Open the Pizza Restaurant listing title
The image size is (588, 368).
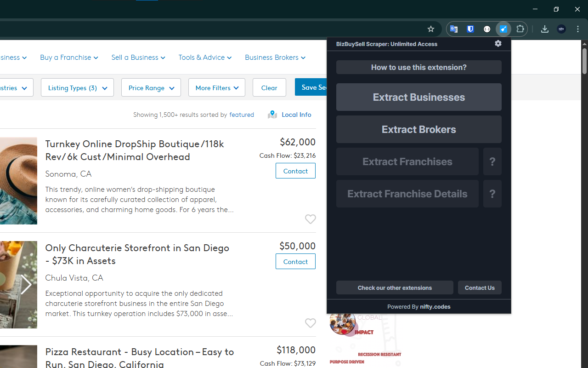(x=140, y=357)
